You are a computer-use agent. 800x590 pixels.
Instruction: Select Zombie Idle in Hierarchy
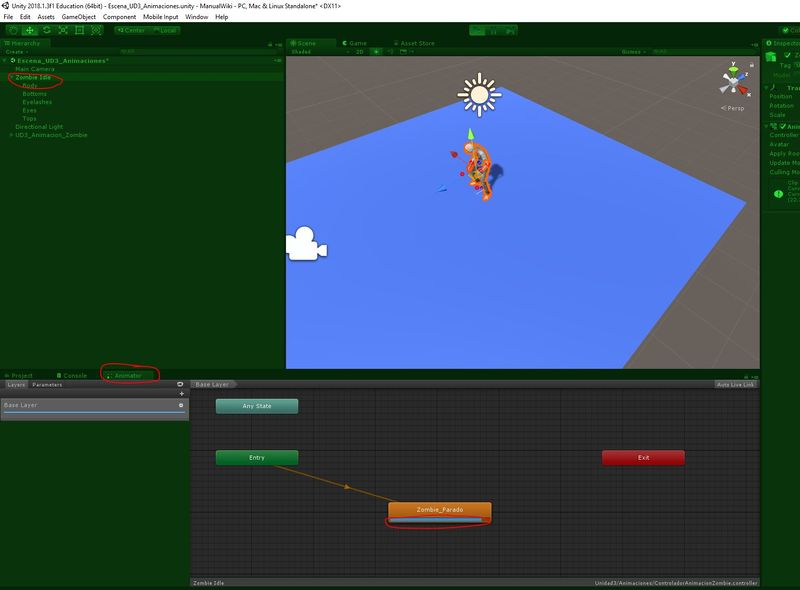tap(33, 78)
